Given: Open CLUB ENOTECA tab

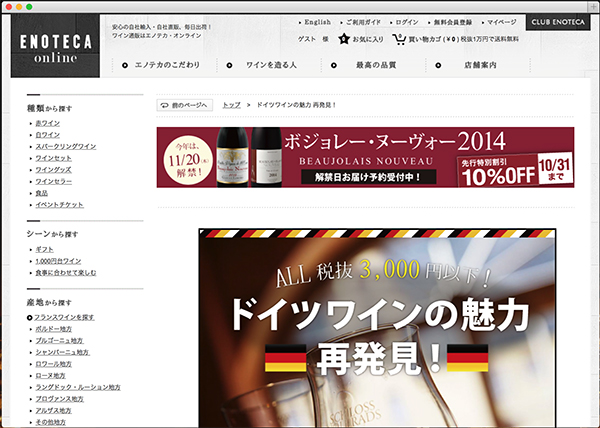Looking at the screenshot, I should 559,22.
